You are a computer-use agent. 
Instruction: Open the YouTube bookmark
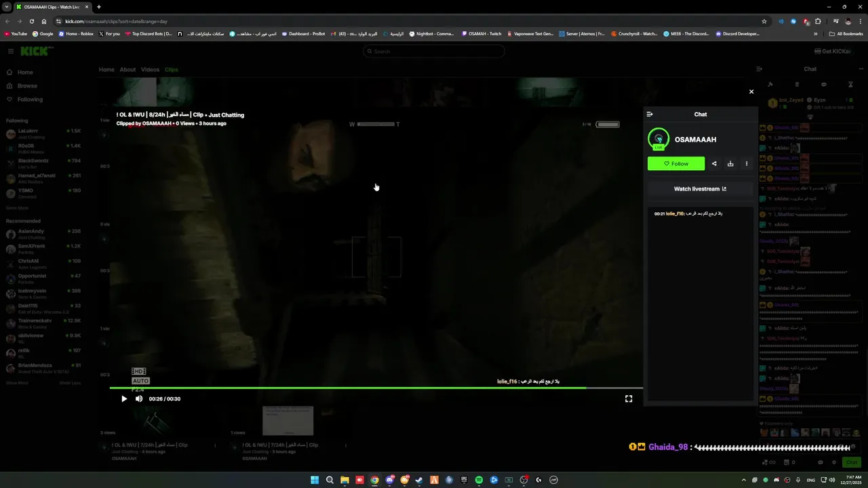point(16,33)
